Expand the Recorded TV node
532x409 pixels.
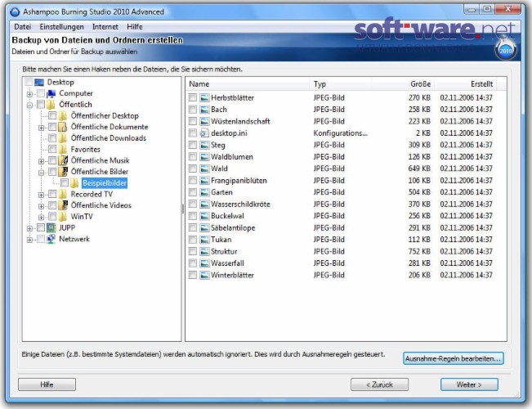(x=42, y=195)
